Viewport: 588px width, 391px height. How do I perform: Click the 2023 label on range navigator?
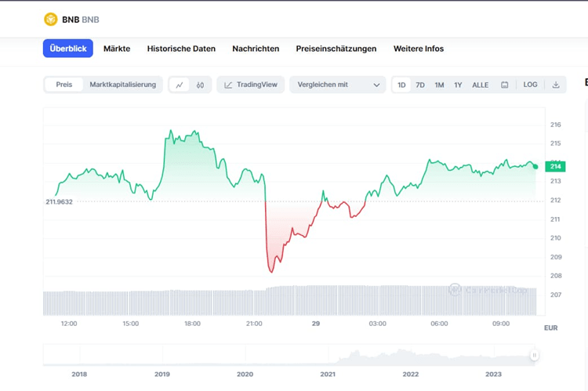coord(493,374)
